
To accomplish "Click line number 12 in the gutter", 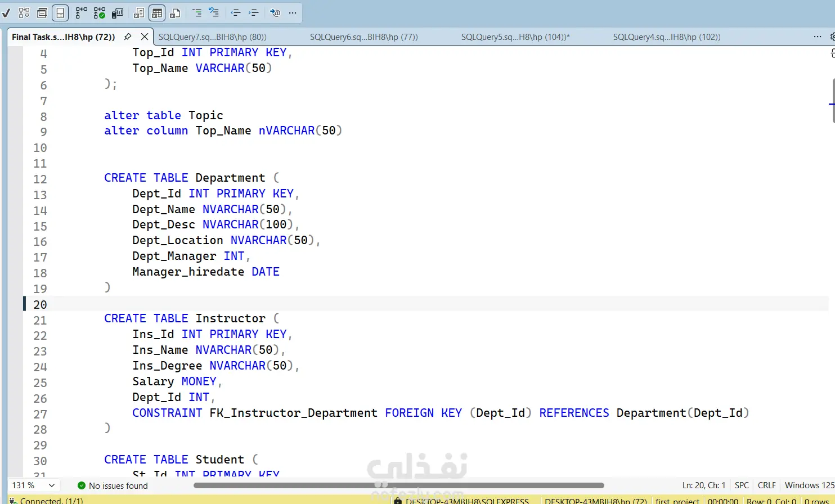I will click(x=40, y=179).
